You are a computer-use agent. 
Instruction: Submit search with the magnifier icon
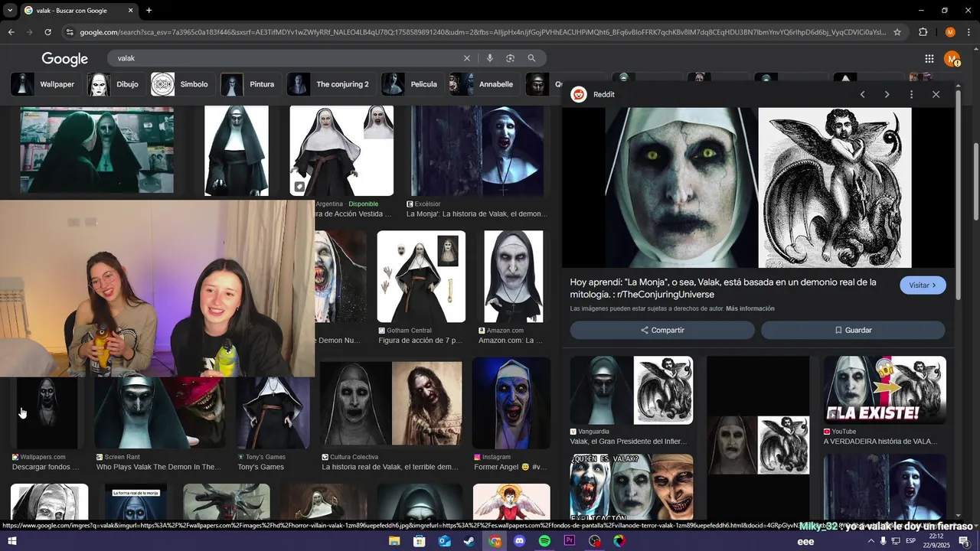(531, 58)
